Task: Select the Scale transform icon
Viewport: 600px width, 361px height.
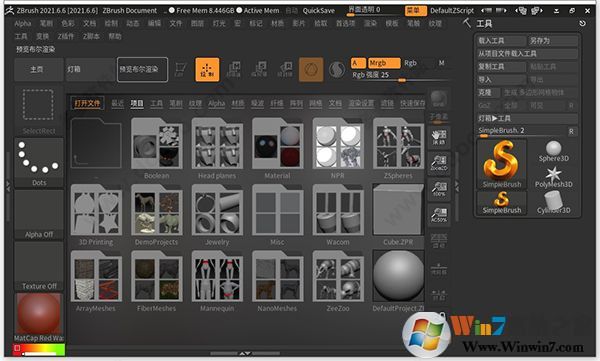Action: point(259,70)
